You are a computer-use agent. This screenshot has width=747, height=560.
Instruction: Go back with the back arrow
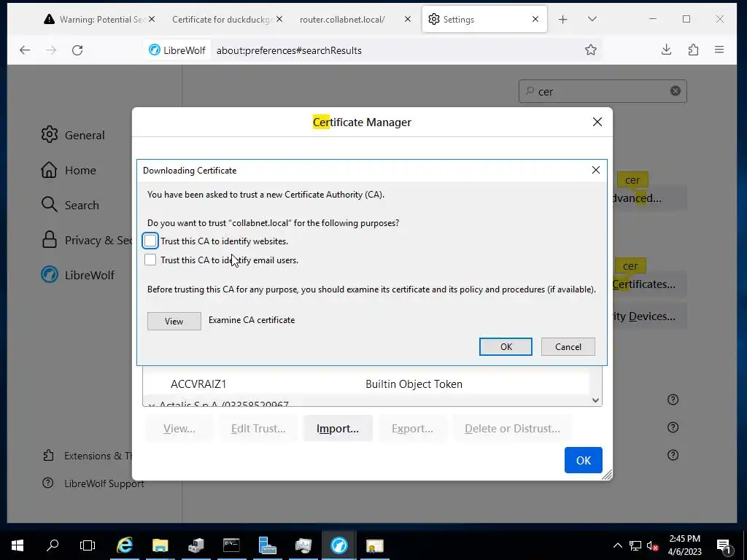[25, 50]
